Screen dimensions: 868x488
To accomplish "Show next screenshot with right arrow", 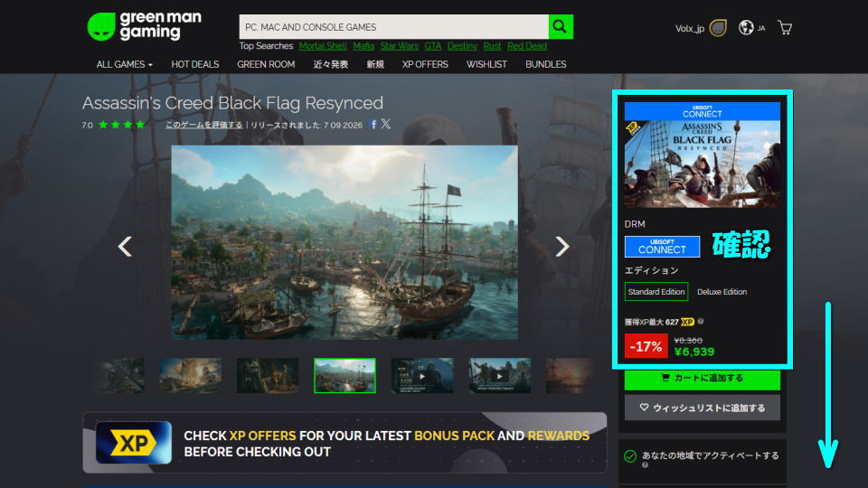I will point(561,246).
